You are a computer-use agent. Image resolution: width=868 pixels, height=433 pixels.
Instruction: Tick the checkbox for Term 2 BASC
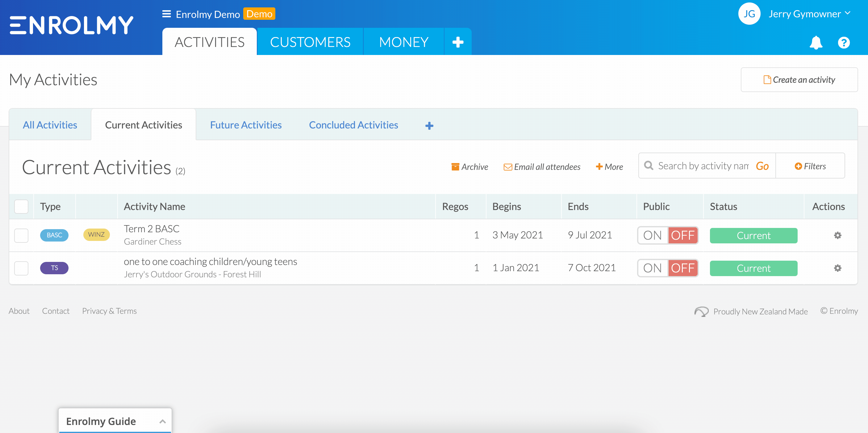pos(21,235)
